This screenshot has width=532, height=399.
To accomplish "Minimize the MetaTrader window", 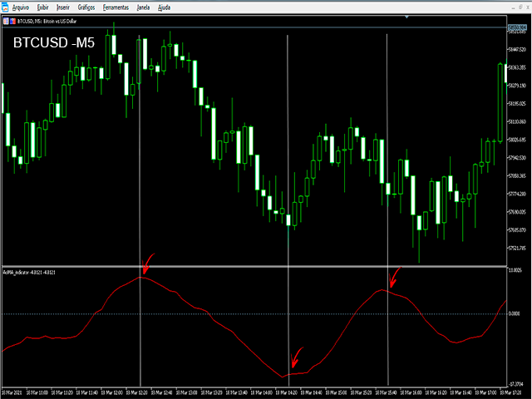I will coord(514,7).
